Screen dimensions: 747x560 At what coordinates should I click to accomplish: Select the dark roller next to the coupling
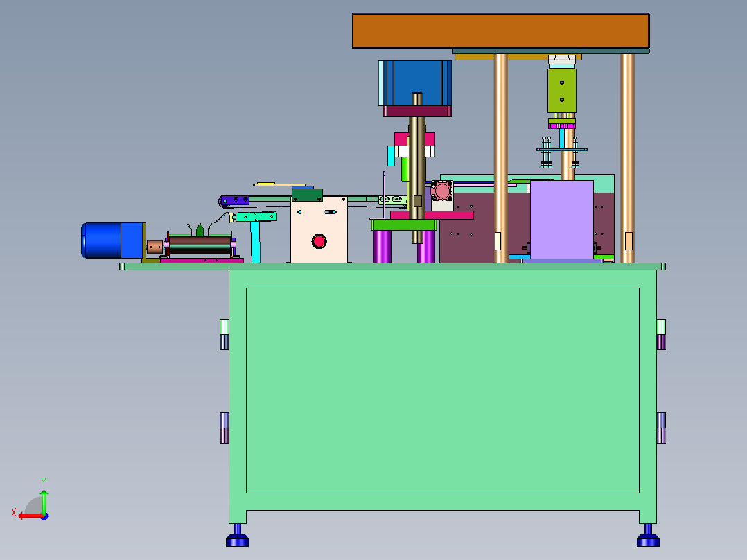click(200, 245)
